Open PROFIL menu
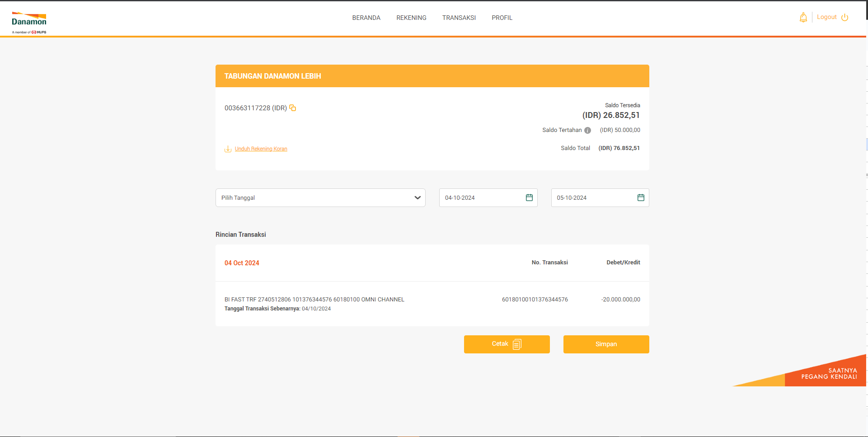 pyautogui.click(x=502, y=18)
